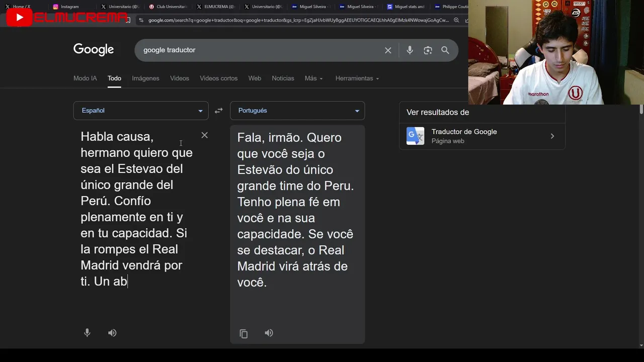The height and width of the screenshot is (362, 644).
Task: Click the Ver resultados de heading
Action: (x=438, y=112)
